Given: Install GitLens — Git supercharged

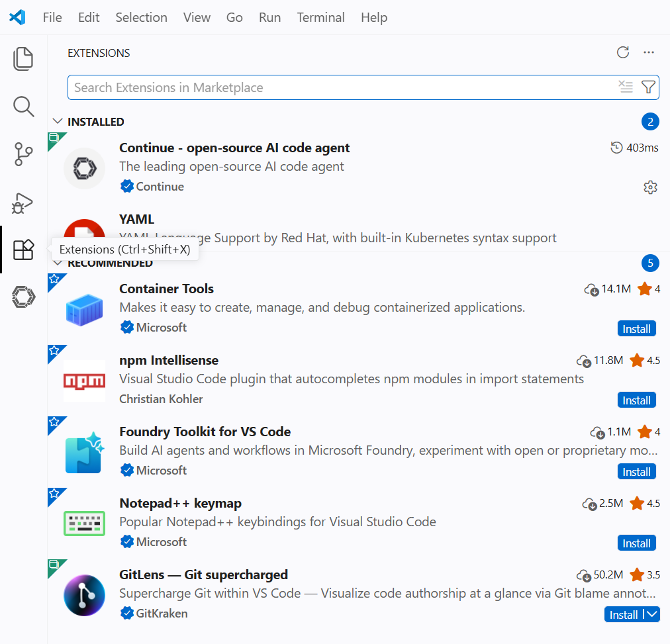Looking at the screenshot, I should coord(624,614).
